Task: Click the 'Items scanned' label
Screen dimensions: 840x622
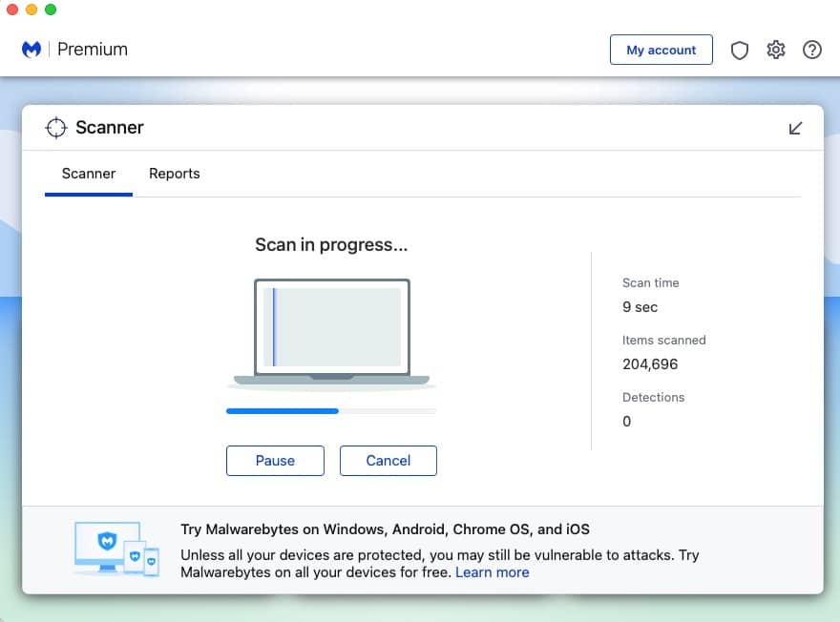Action: click(663, 340)
